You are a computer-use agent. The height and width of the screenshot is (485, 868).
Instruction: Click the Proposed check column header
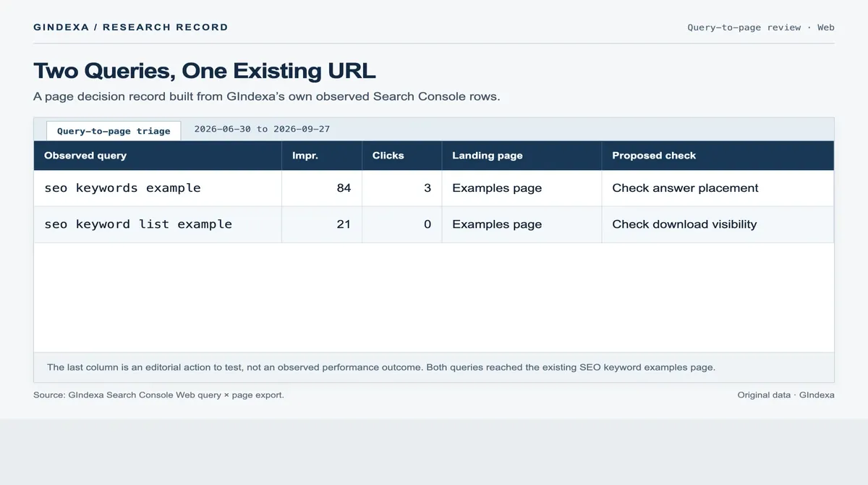718,156
